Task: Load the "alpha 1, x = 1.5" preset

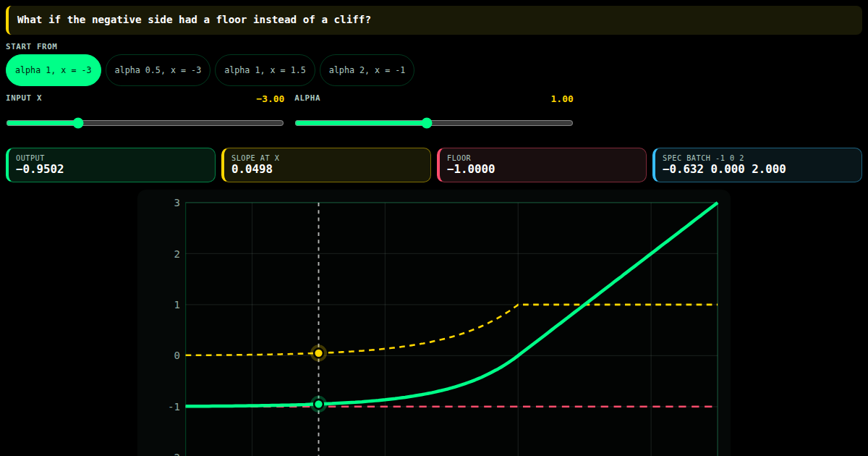Action: tap(265, 70)
